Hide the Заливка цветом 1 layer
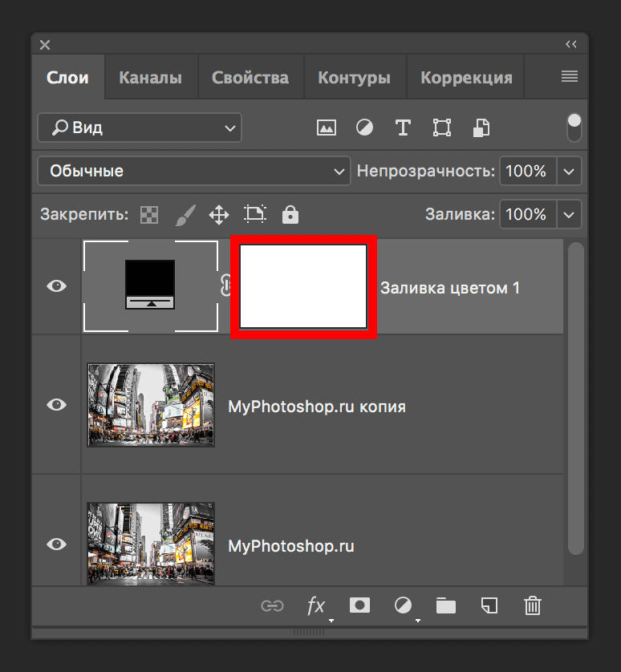Screen dimensions: 621x672 click(x=57, y=285)
